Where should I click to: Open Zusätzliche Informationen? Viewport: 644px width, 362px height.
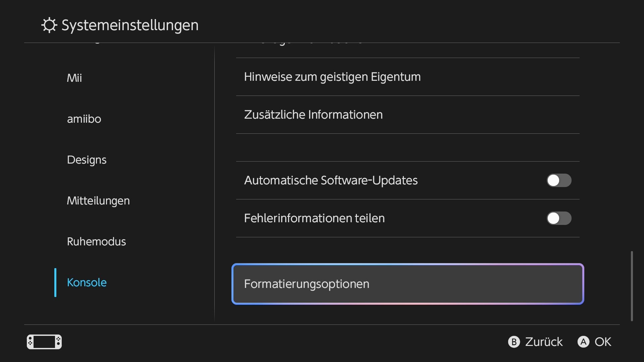408,115
